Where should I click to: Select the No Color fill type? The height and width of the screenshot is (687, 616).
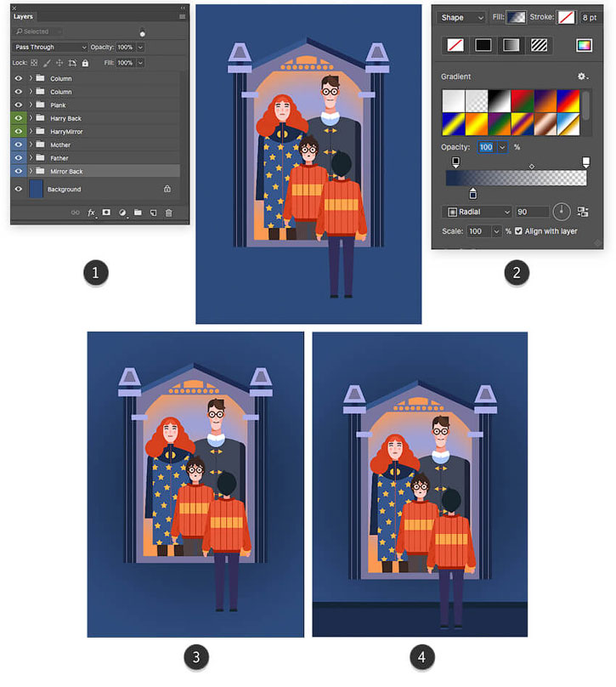(x=455, y=45)
